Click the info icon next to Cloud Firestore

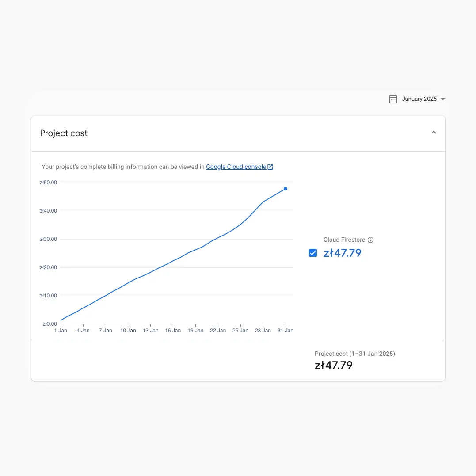pyautogui.click(x=371, y=240)
